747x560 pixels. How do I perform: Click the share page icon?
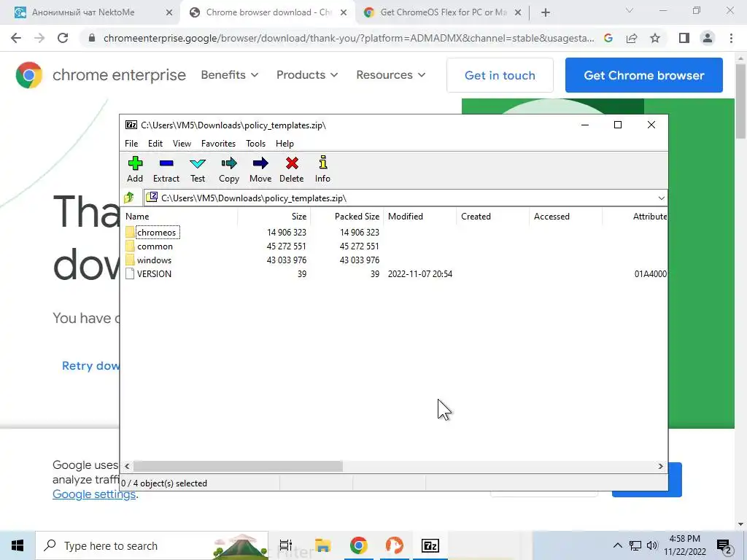632,38
